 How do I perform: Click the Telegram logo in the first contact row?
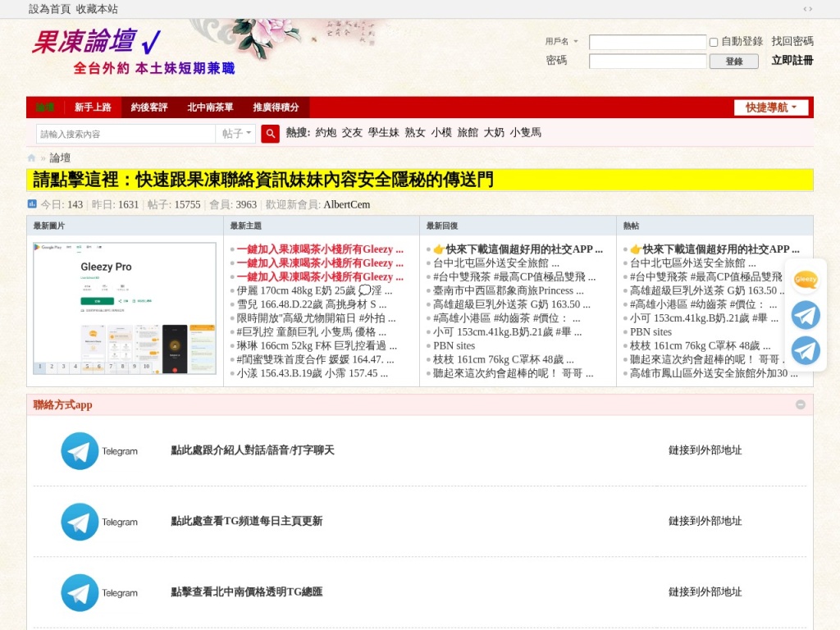pyautogui.click(x=80, y=450)
